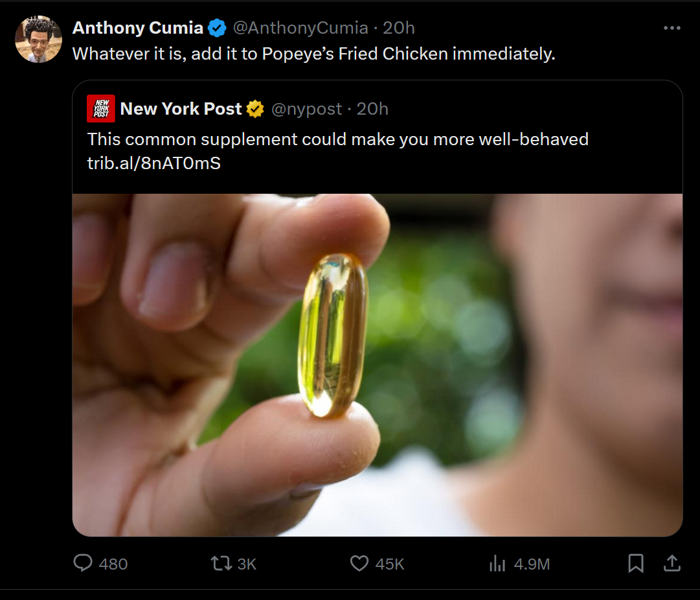The height and width of the screenshot is (600, 700).
Task: Click the reply speech bubble icon
Action: 83,563
